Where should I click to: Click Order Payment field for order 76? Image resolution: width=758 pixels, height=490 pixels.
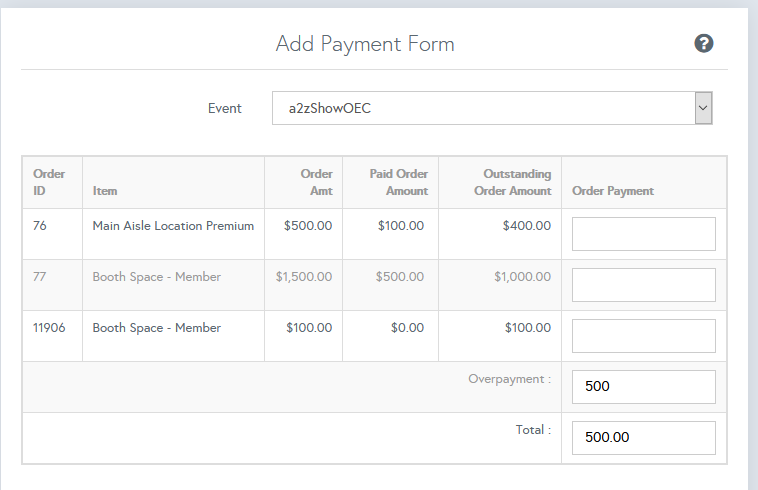click(643, 234)
